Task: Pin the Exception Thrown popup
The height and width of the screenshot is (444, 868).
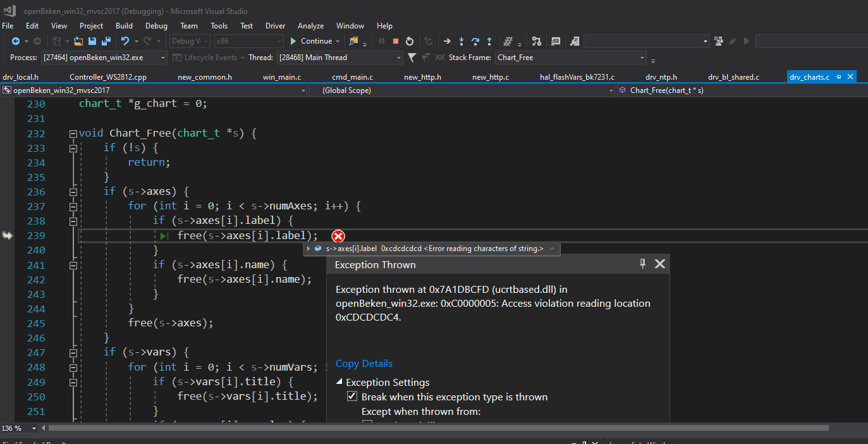Action: coord(642,264)
